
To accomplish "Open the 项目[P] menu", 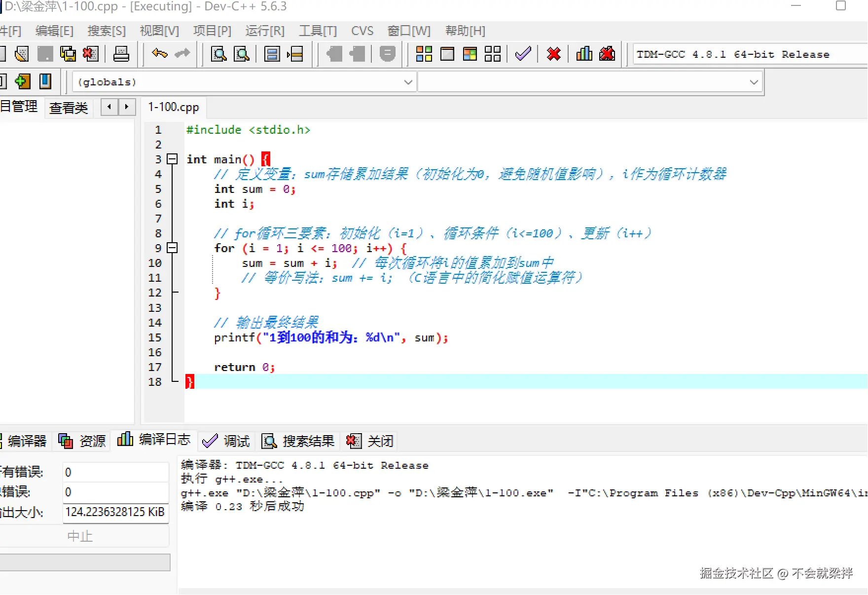I will [x=212, y=31].
